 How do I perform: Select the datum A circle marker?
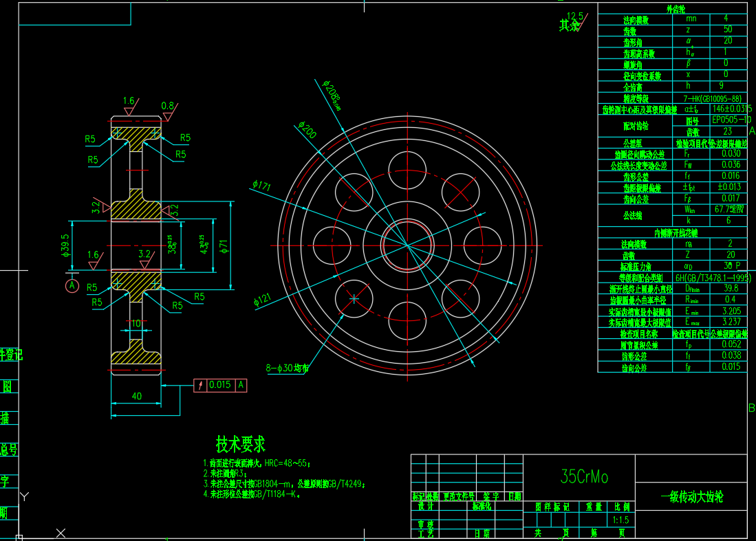tap(72, 285)
